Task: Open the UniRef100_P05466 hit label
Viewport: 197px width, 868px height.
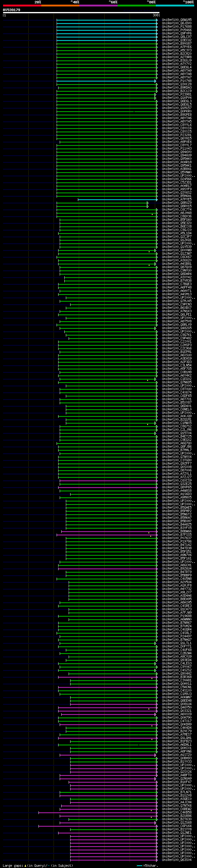Action: pyautogui.click(x=177, y=30)
